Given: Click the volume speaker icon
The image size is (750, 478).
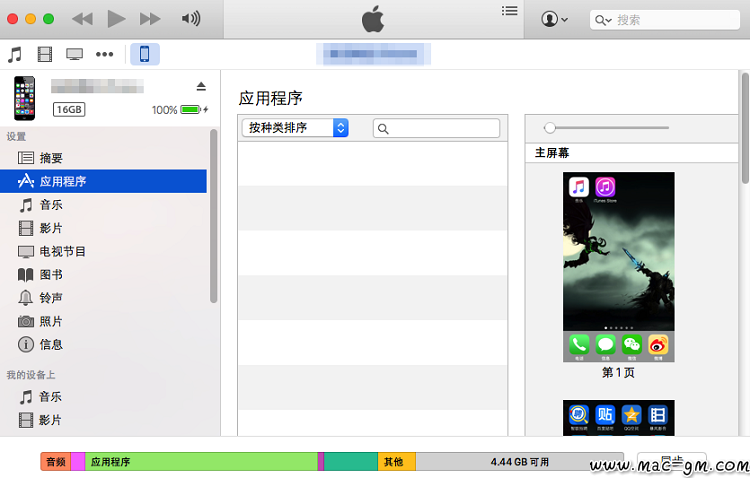Looking at the screenshot, I should [191, 19].
